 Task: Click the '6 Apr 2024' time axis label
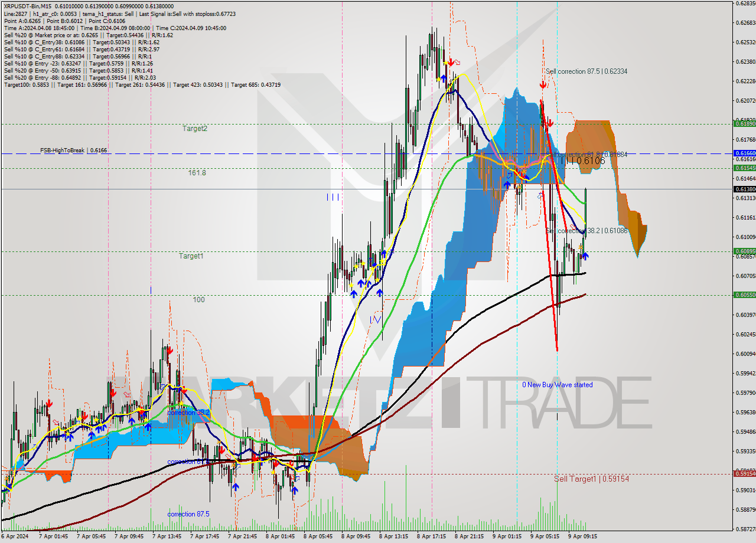(x=15, y=537)
